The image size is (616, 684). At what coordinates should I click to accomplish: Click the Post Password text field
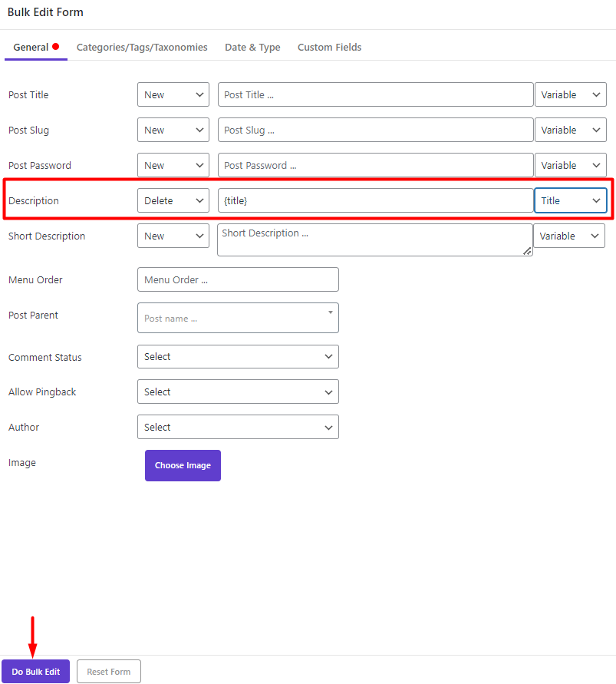click(x=375, y=165)
